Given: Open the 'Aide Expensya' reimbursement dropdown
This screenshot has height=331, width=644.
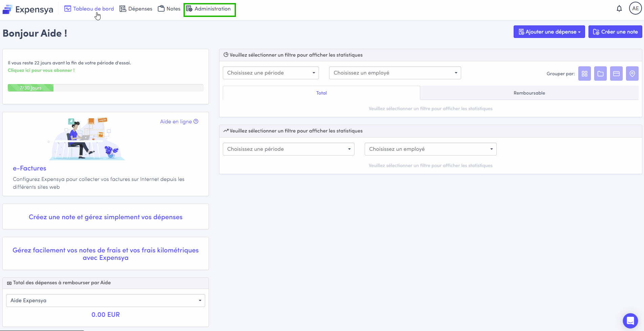Looking at the screenshot, I should coord(106,301).
